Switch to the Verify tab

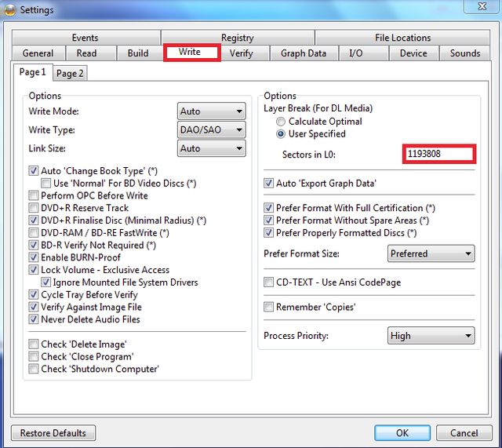tap(241, 53)
